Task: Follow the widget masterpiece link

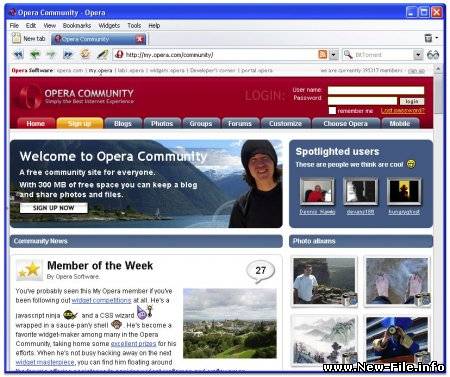Action: click(45, 362)
